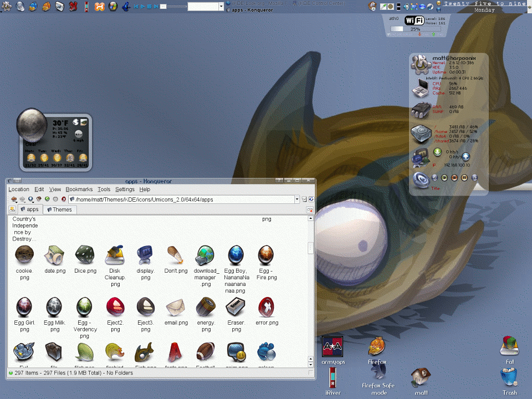This screenshot has width=532, height=399.
Task: Select the cookie.png file
Action: [x=24, y=263]
